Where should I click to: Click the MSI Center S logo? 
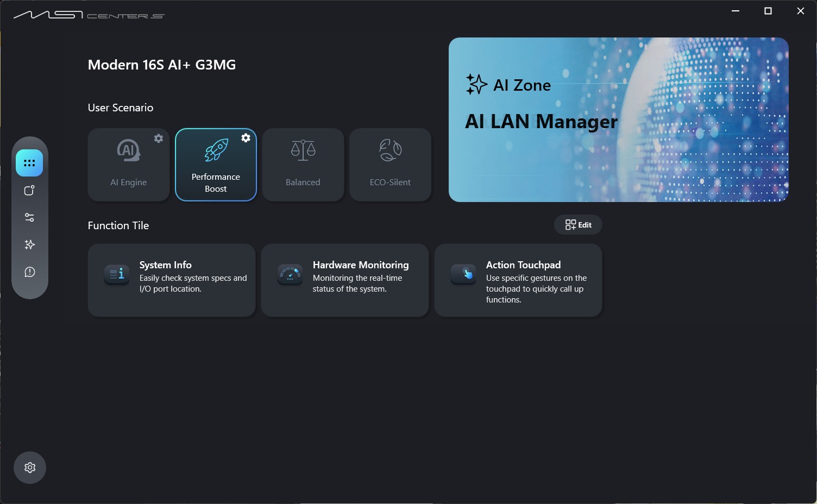(x=89, y=15)
